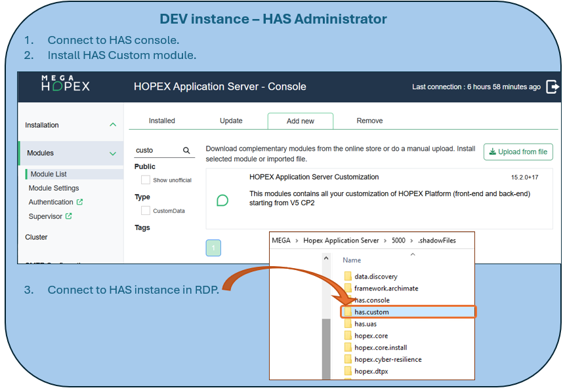Screen dimensions: 563x392
Task: Click the hopex.core folder icon
Action: click(348, 336)
